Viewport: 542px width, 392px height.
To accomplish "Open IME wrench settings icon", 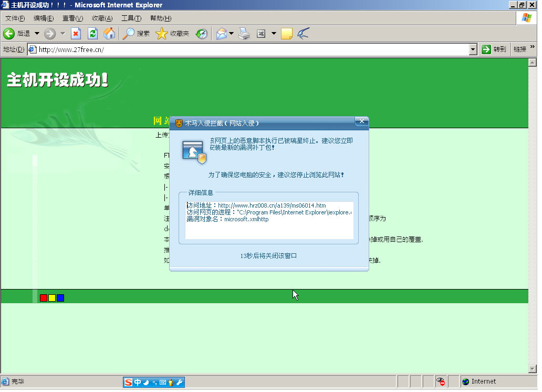I will pos(180,383).
